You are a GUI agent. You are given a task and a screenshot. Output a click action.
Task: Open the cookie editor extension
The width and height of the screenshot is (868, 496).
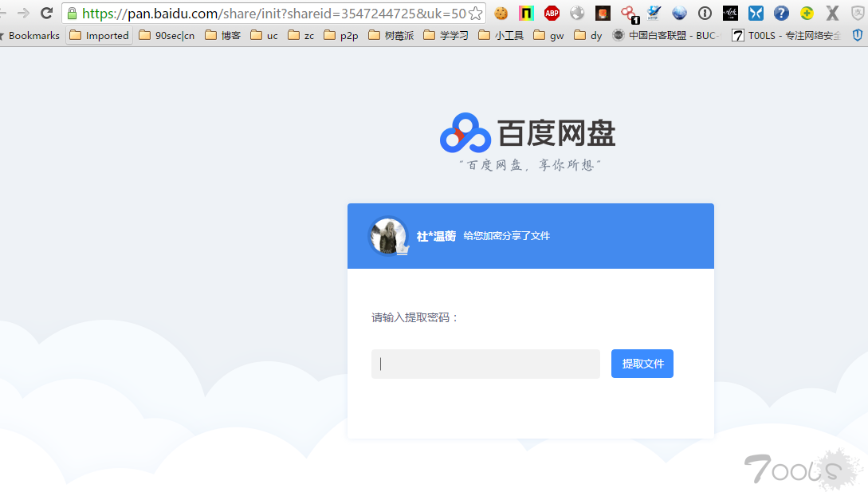501,14
